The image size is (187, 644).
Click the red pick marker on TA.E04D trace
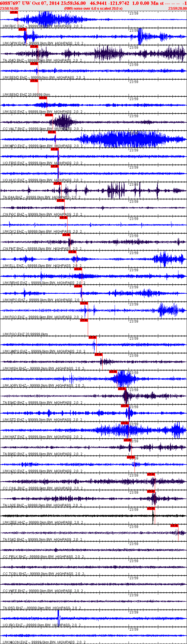(122, 389)
